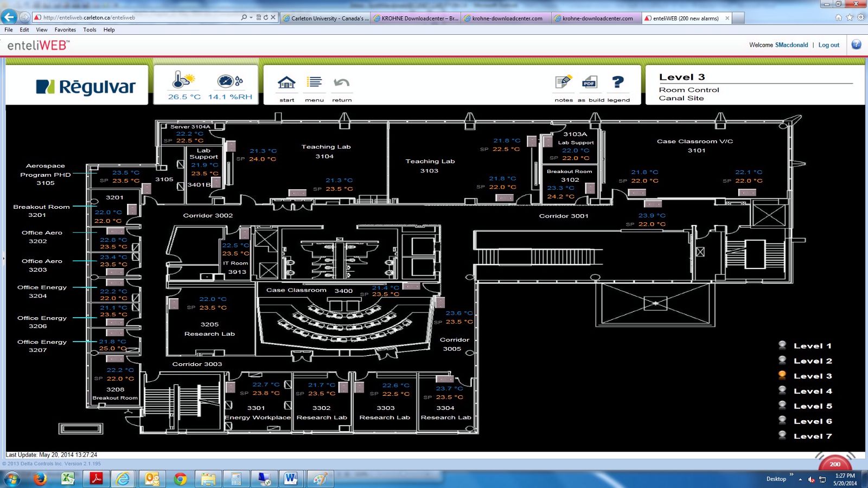Viewport: 868px width, 488px height.
Task: Click the Log out link
Action: (x=828, y=45)
